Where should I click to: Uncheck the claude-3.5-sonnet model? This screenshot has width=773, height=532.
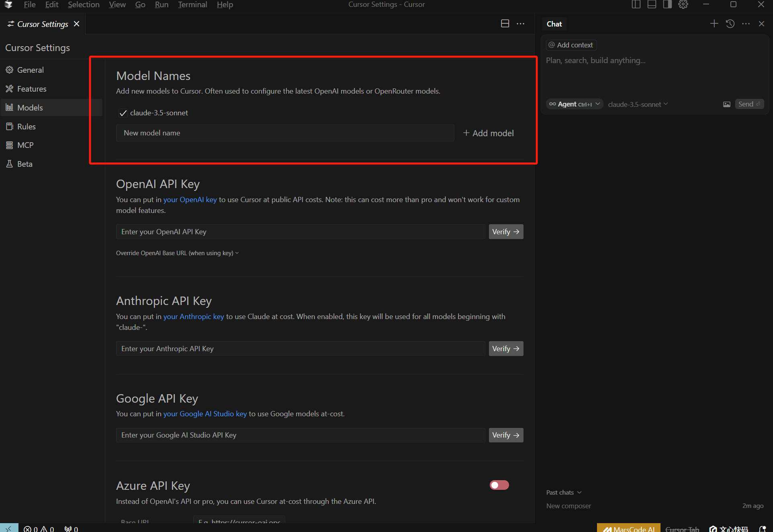coord(123,113)
